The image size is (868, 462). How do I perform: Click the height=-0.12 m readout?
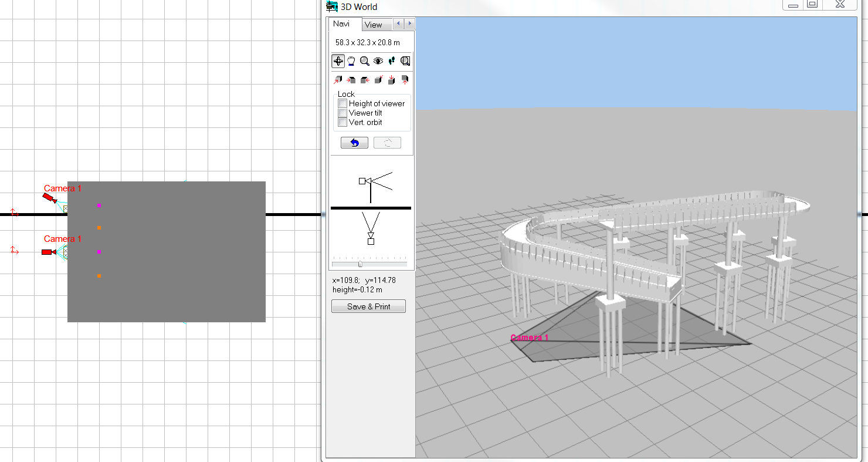[x=357, y=289]
